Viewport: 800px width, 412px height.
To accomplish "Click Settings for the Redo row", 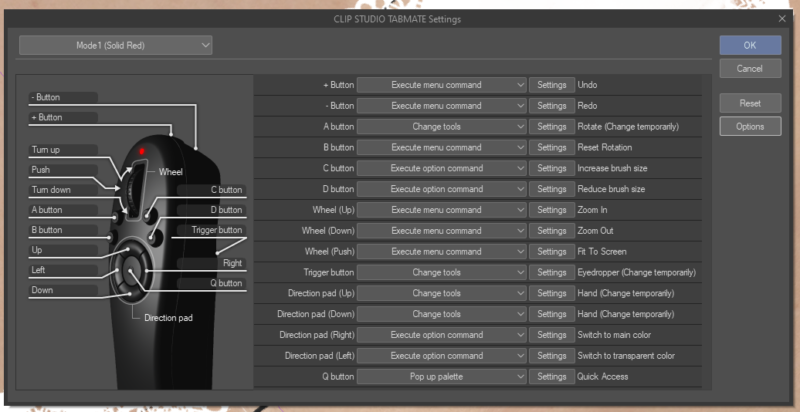I will click(552, 106).
